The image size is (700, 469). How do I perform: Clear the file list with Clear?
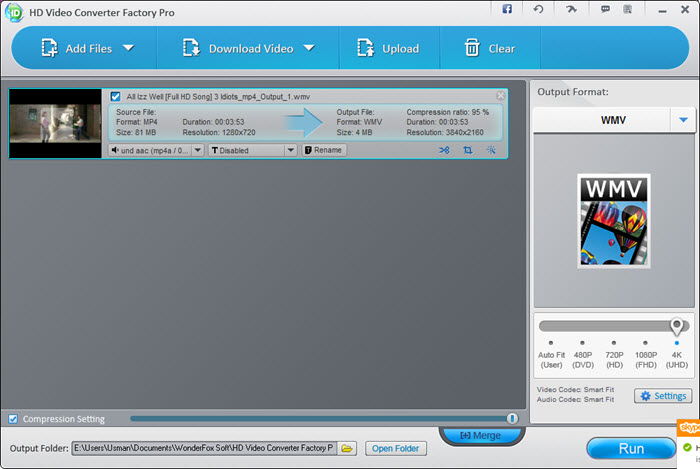pyautogui.click(x=489, y=48)
